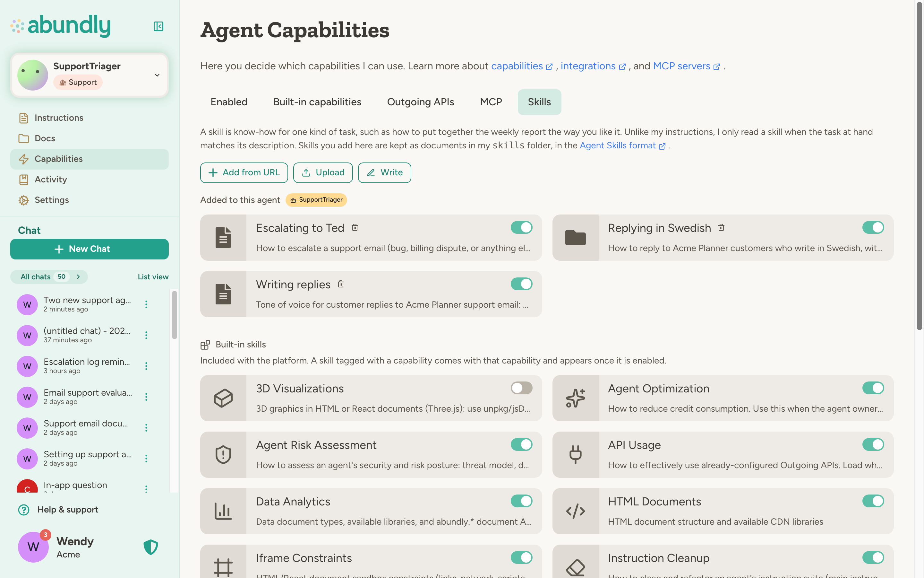Switch to the Enabled tab
The width and height of the screenshot is (924, 578).
click(x=229, y=102)
